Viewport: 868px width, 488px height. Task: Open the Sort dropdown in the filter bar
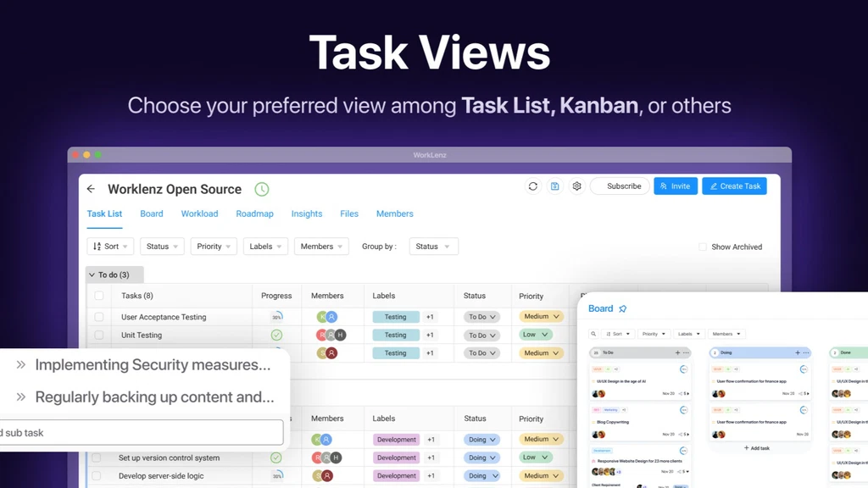[x=109, y=246]
